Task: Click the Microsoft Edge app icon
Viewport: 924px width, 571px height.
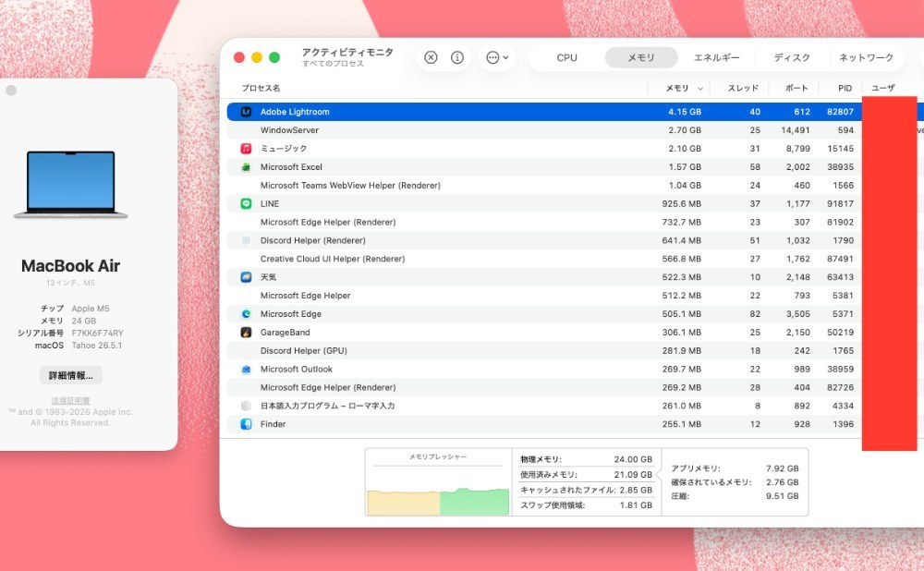Action: (247, 313)
